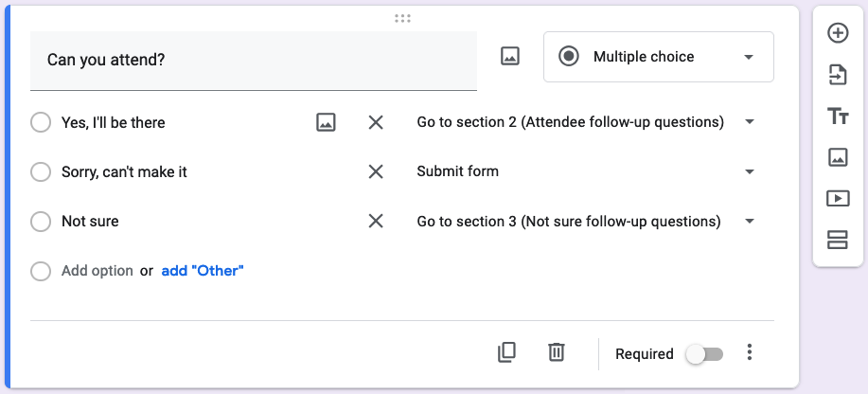Add a title and description block
The width and height of the screenshot is (868, 394).
tap(838, 116)
